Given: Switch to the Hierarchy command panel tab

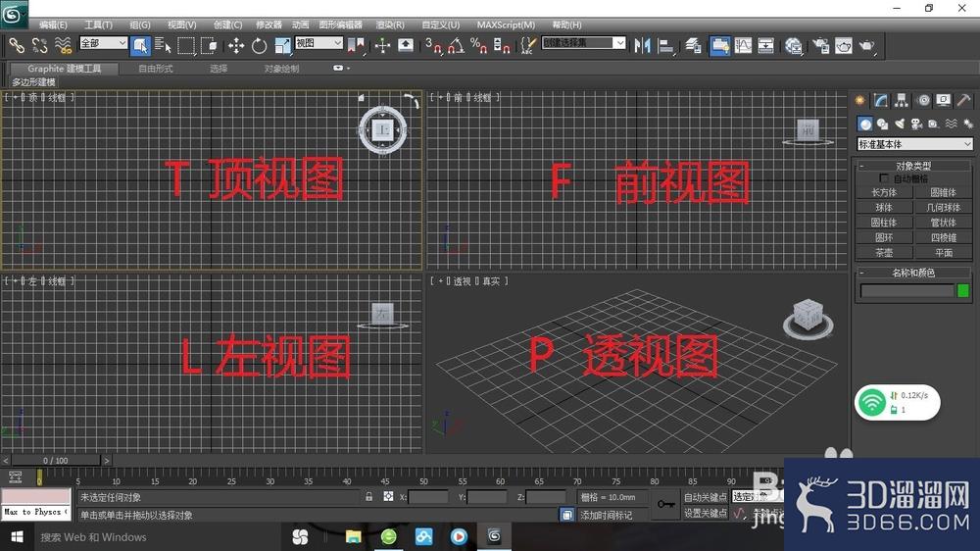Looking at the screenshot, I should (902, 100).
